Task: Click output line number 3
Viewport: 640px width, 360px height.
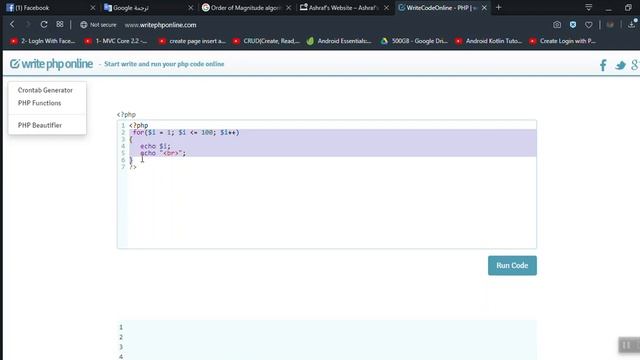Action: point(121,347)
